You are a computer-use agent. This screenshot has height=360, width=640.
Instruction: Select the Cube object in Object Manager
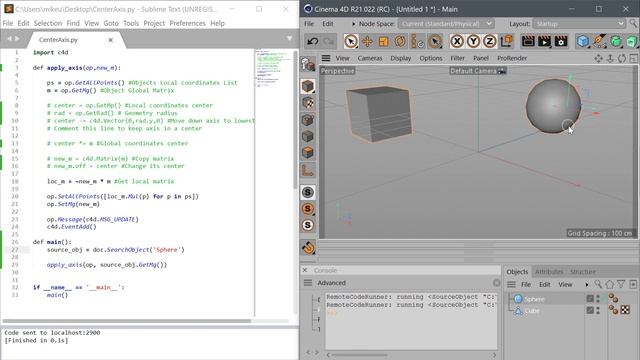[531, 311]
